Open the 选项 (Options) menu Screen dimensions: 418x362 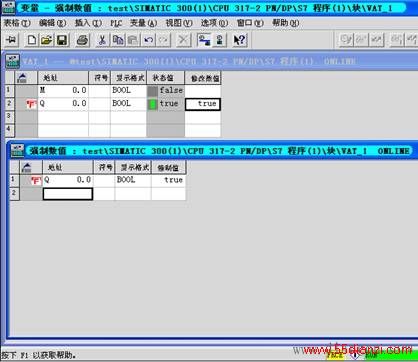tap(214, 23)
